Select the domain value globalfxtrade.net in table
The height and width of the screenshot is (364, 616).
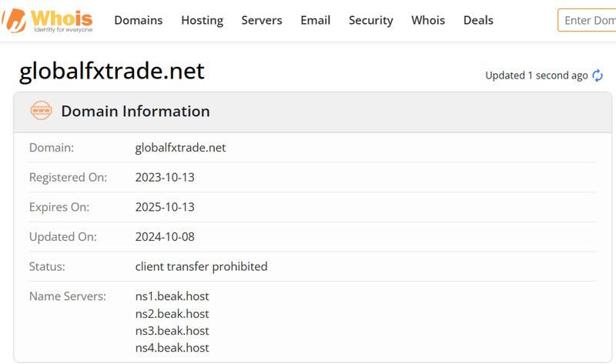[180, 148]
